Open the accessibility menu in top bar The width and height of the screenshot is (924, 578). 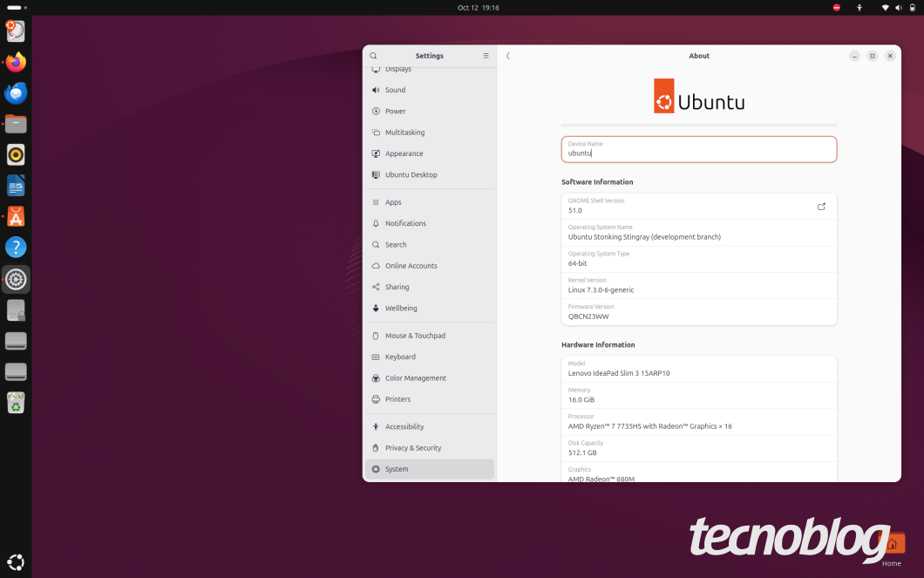point(859,8)
